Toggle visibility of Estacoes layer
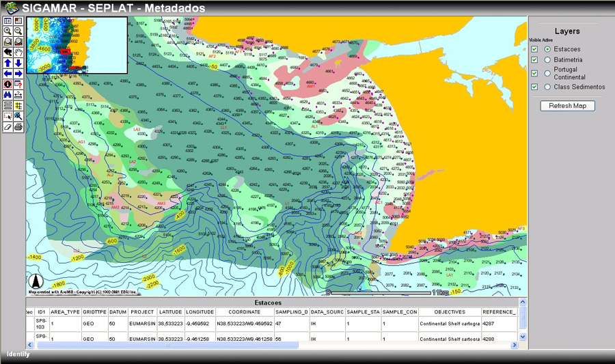The image size is (615, 364). point(534,49)
